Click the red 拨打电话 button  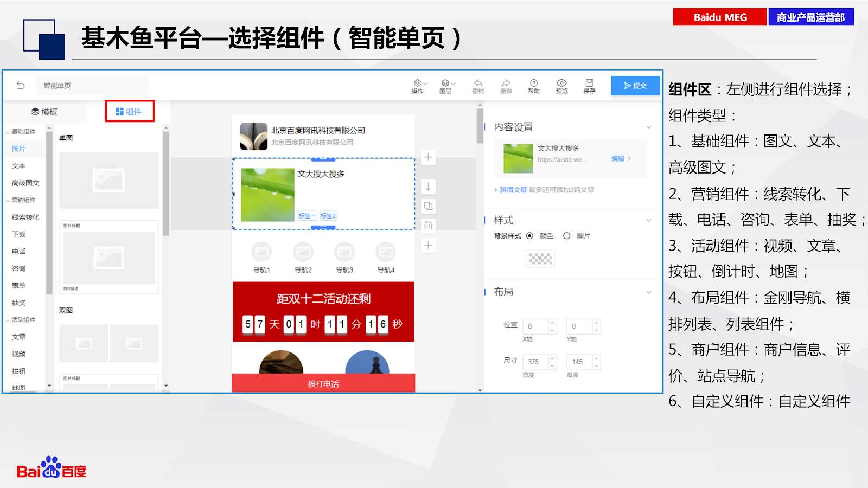(323, 383)
